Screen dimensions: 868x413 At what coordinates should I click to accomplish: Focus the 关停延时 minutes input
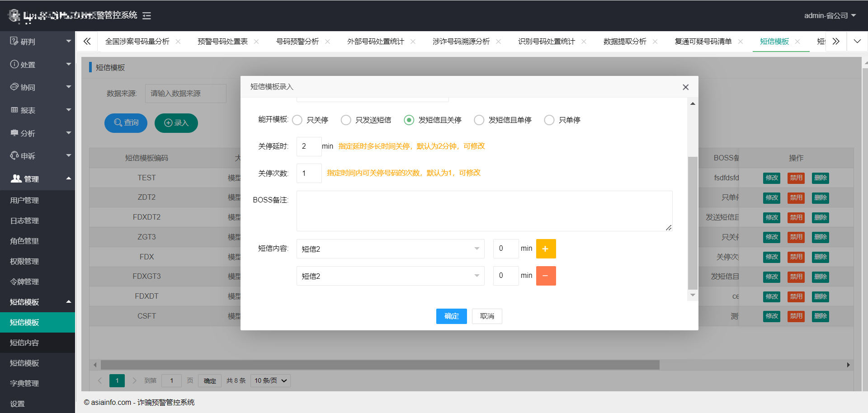pyautogui.click(x=309, y=146)
